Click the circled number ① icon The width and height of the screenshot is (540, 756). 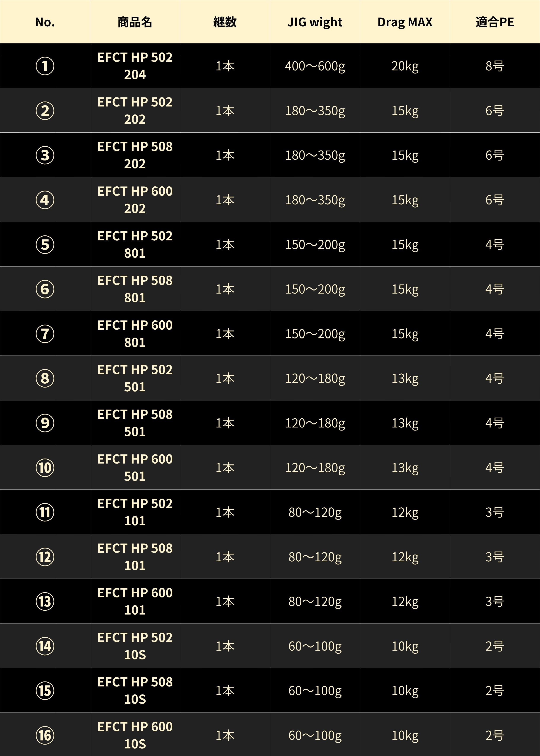click(x=45, y=66)
